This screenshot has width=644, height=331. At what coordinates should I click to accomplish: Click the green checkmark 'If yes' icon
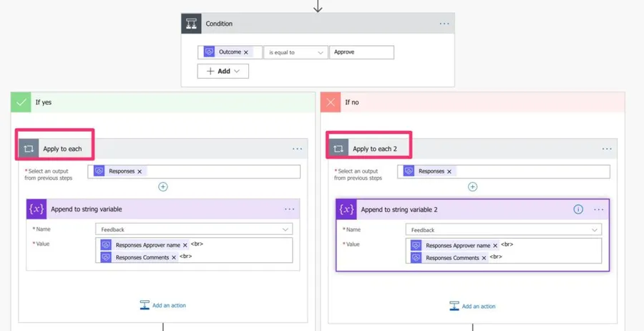(x=21, y=102)
